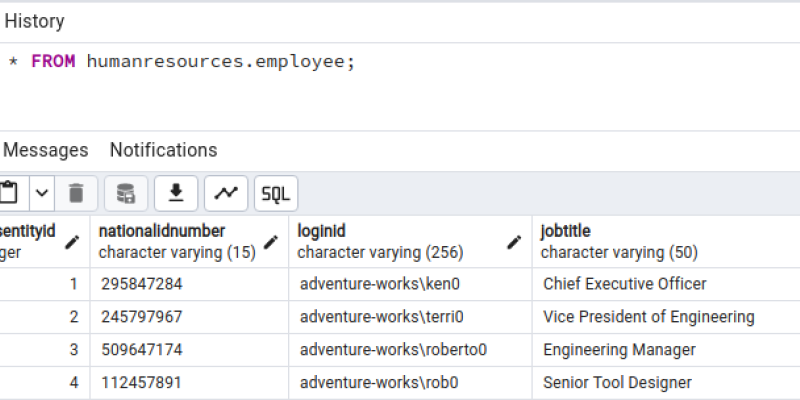800x400 pixels.
Task: Open the paste options dropdown arrow
Action: pyautogui.click(x=42, y=193)
